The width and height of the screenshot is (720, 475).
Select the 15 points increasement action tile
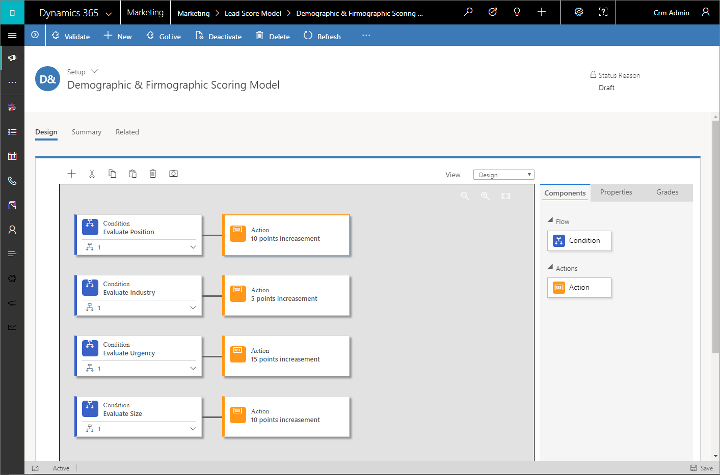click(285, 355)
